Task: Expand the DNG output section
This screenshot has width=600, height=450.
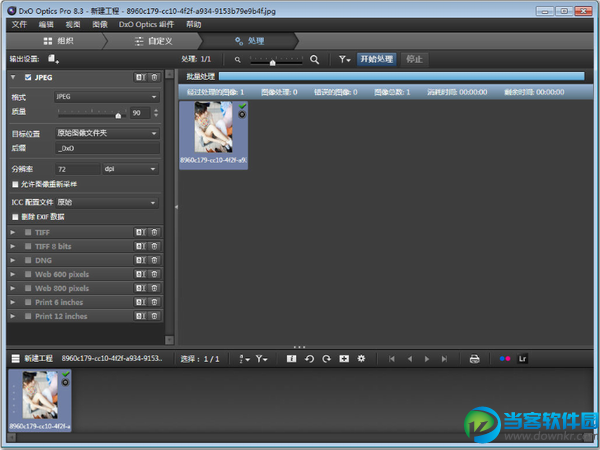Action: [13, 260]
